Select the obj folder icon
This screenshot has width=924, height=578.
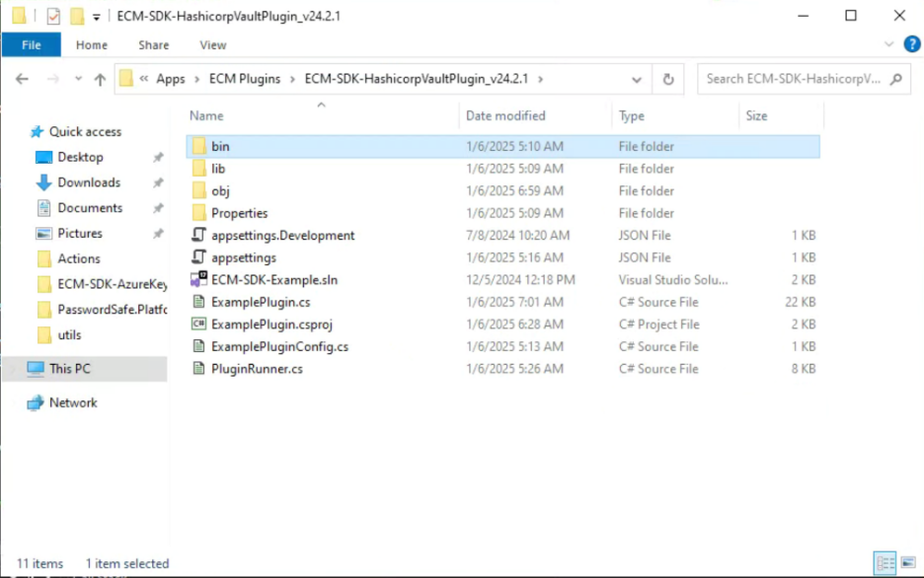pyautogui.click(x=199, y=190)
